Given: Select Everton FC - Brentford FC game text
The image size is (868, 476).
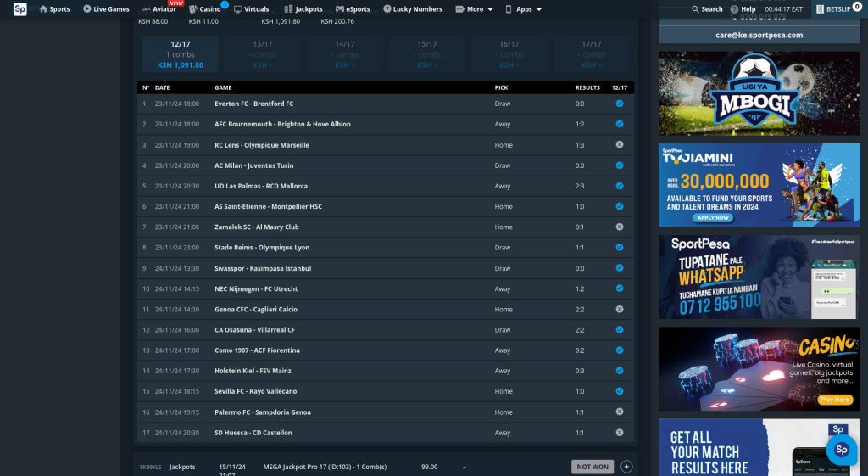Looking at the screenshot, I should click(x=254, y=104).
